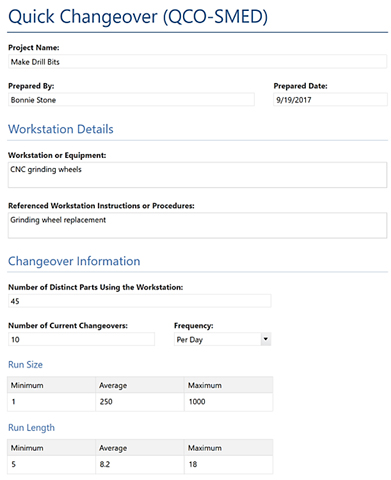Click the Run Size subsection heading
The image size is (391, 480).
(25, 365)
